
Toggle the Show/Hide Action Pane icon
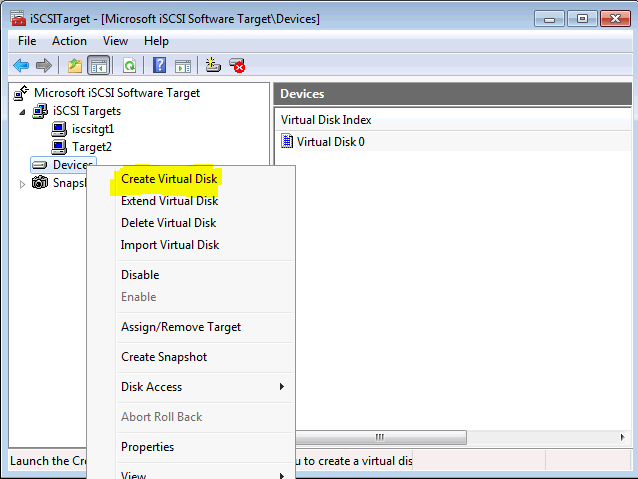pyautogui.click(x=183, y=65)
